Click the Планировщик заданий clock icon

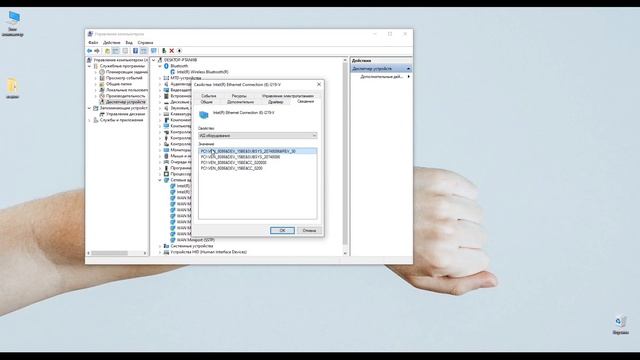[102, 72]
